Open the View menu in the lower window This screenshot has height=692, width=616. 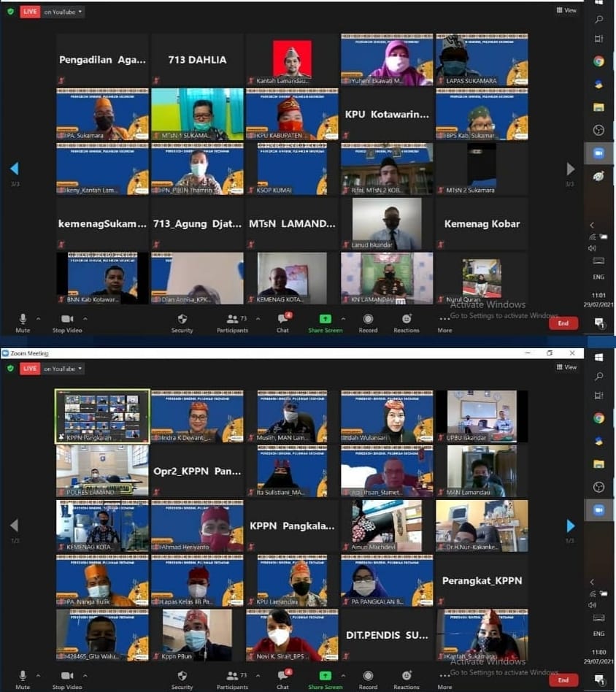tap(566, 367)
